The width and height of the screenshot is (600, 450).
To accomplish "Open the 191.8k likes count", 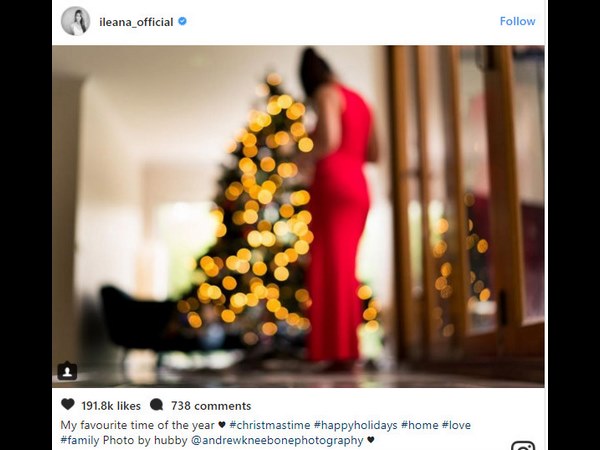I will click(111, 406).
